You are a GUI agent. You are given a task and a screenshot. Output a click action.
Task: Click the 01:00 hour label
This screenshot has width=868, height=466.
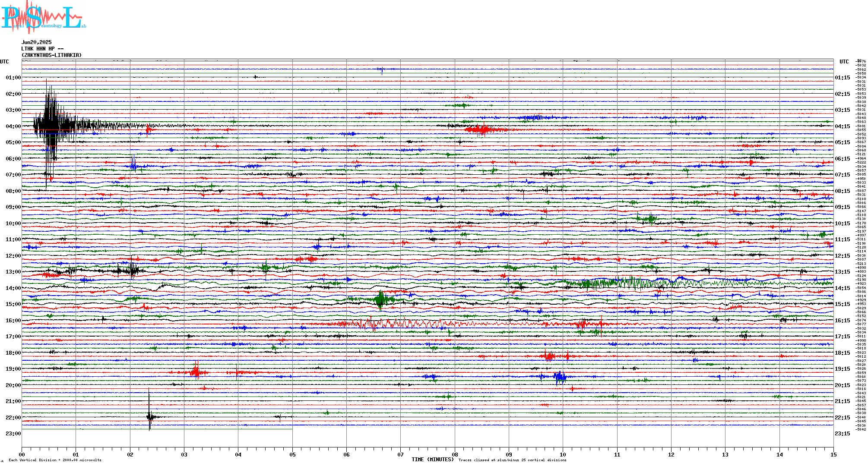pyautogui.click(x=13, y=78)
